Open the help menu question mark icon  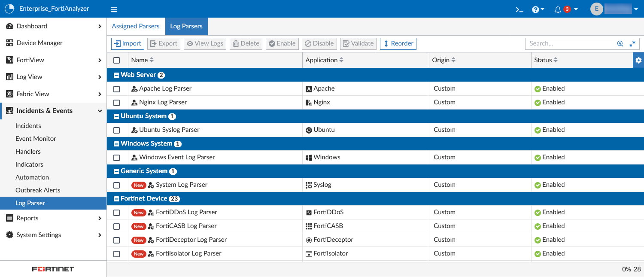(535, 9)
